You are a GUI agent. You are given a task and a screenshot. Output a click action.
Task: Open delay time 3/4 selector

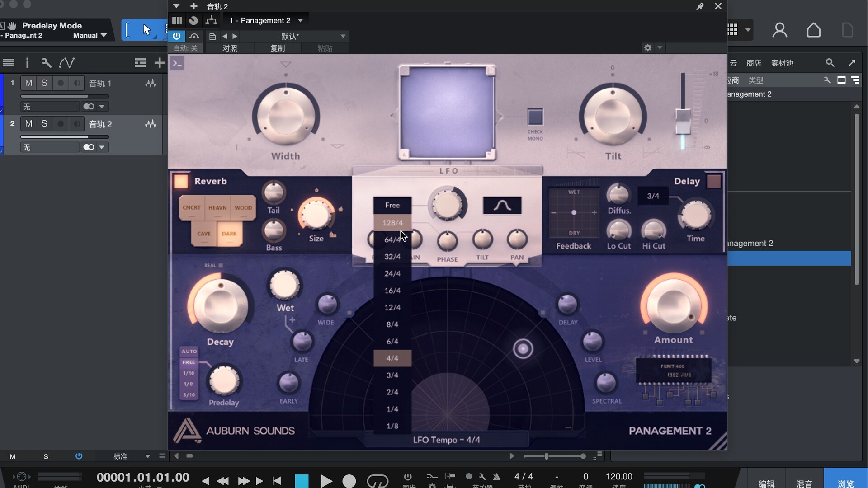pos(653,196)
